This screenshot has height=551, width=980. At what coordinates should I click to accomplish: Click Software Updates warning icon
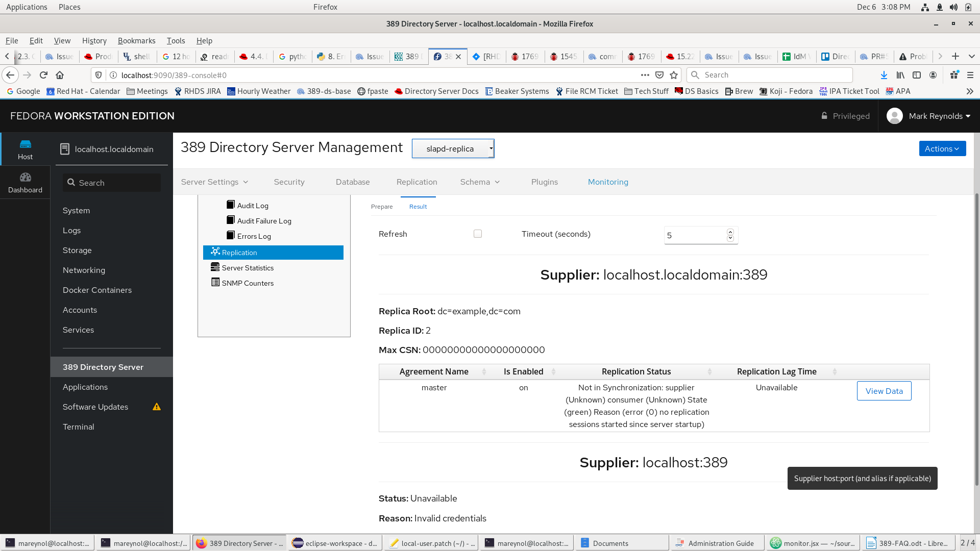(x=157, y=407)
